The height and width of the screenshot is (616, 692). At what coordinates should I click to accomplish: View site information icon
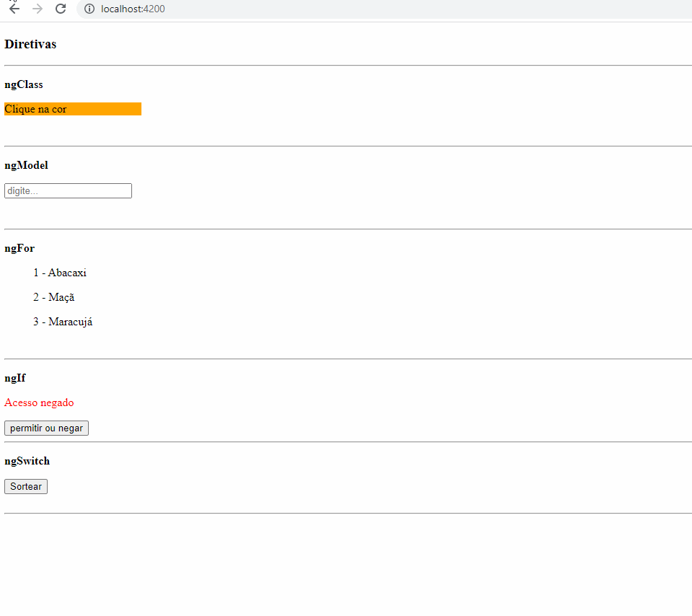[x=89, y=9]
